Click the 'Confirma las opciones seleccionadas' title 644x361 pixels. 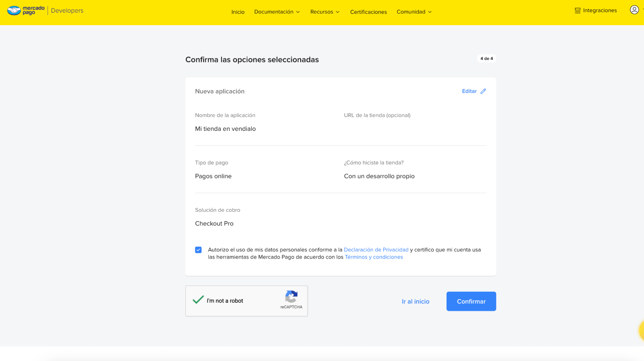(252, 60)
